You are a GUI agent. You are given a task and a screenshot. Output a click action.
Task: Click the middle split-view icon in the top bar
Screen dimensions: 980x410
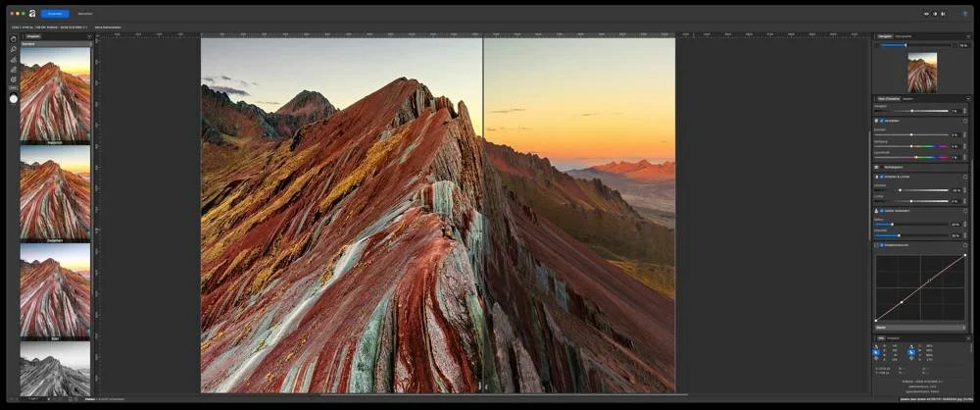935,13
